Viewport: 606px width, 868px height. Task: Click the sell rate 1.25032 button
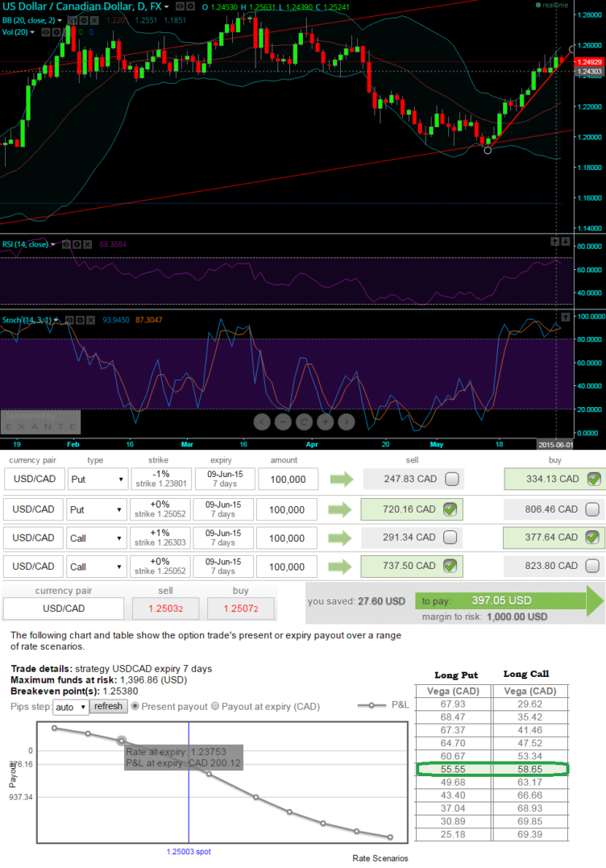pyautogui.click(x=165, y=608)
